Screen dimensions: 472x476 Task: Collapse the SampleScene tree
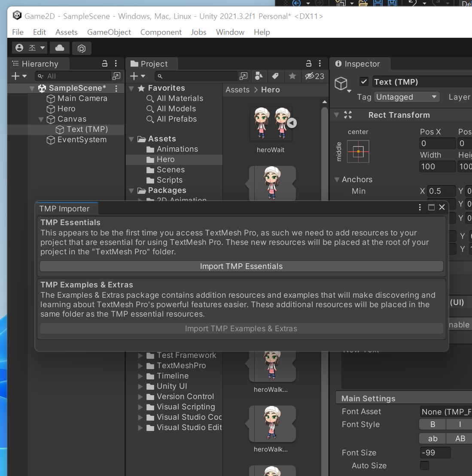[x=32, y=88]
